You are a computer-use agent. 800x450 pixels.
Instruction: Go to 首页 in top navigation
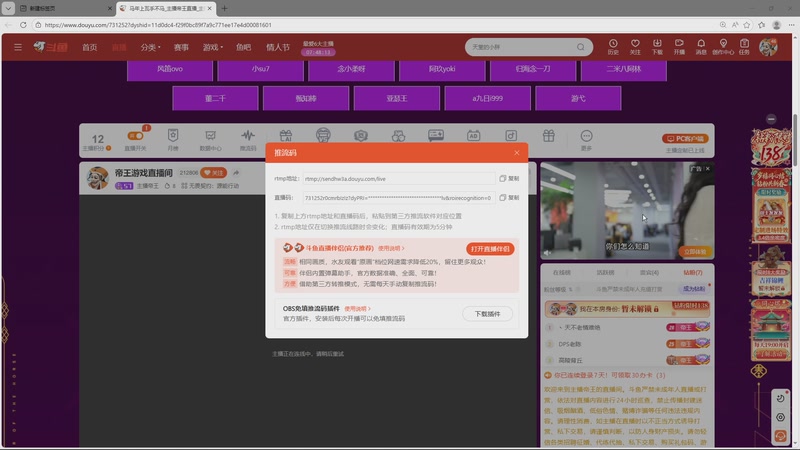[x=90, y=47]
